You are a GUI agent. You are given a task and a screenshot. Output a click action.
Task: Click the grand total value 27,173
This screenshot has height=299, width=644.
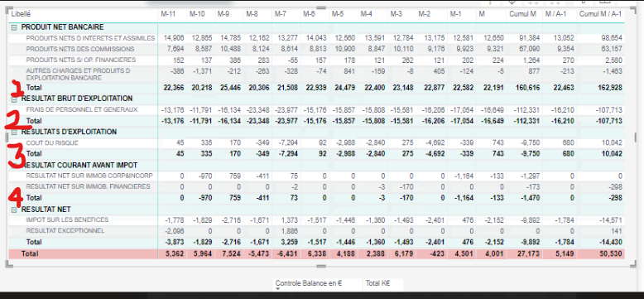(529, 253)
